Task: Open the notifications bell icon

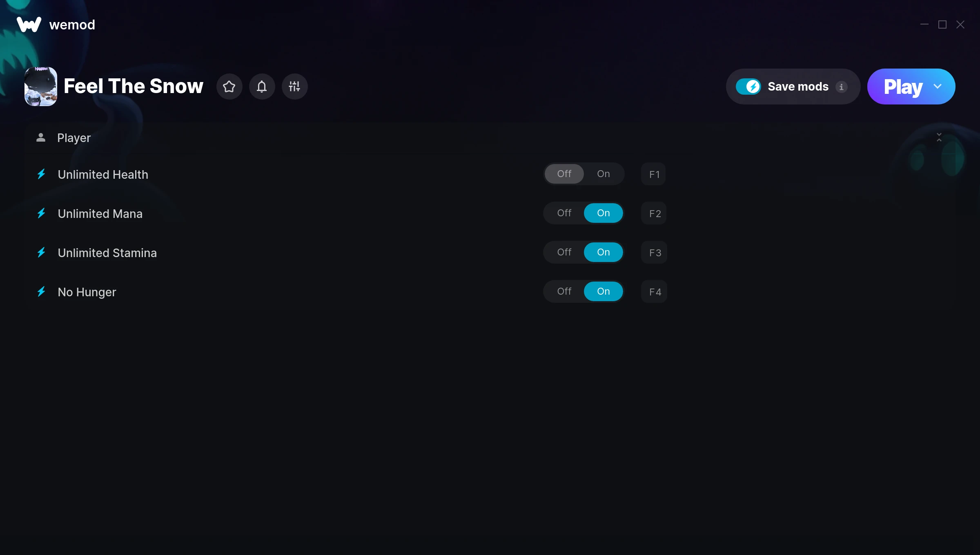Action: [x=262, y=87]
